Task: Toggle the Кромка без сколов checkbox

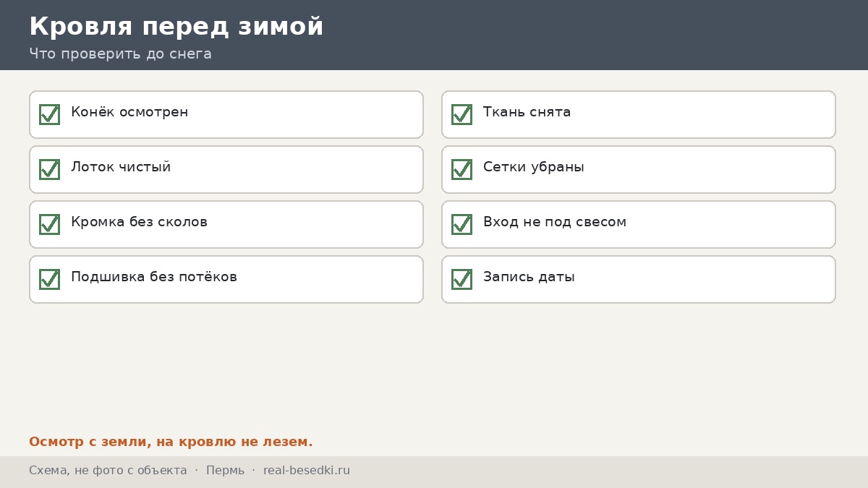Action: coord(49,224)
